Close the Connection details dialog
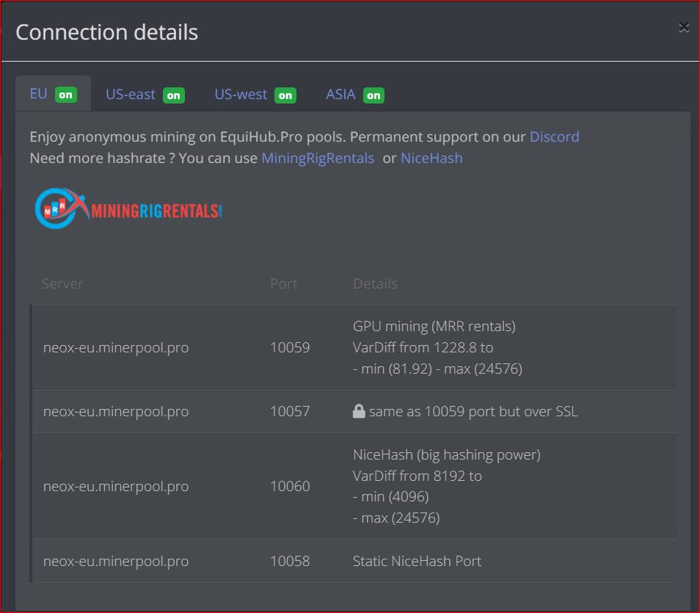Viewport: 700px width, 613px height. tap(683, 28)
